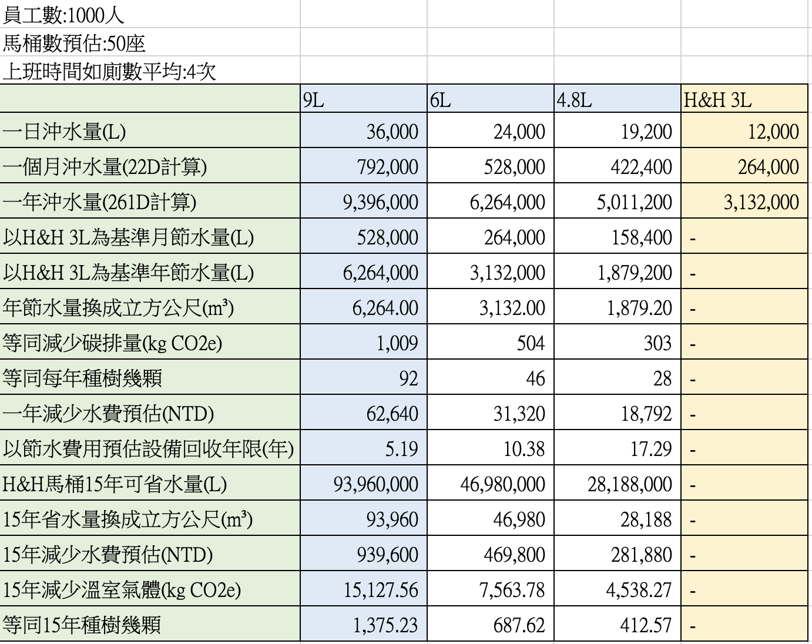Click the row label 一個月沖水量(22D計算)
Image resolution: width=812 pixels, height=644 pixels.
click(150, 166)
